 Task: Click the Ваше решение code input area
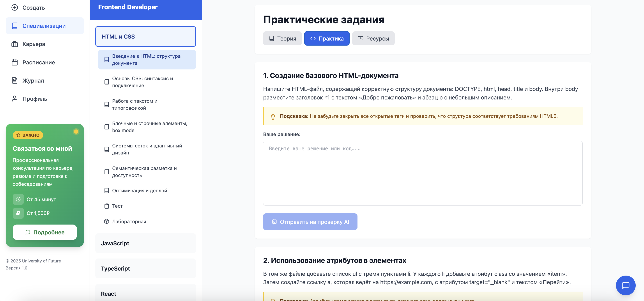(423, 173)
